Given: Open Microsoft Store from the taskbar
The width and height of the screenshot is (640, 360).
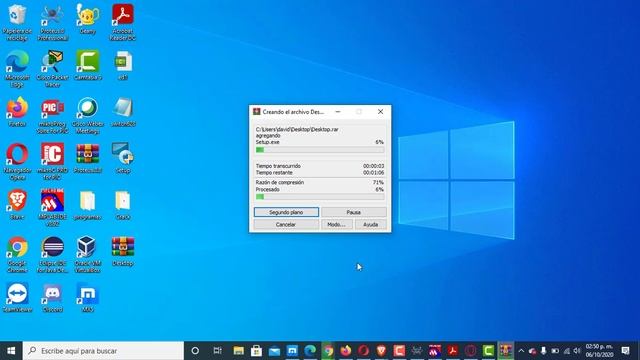Looking at the screenshot, I should pos(256,351).
